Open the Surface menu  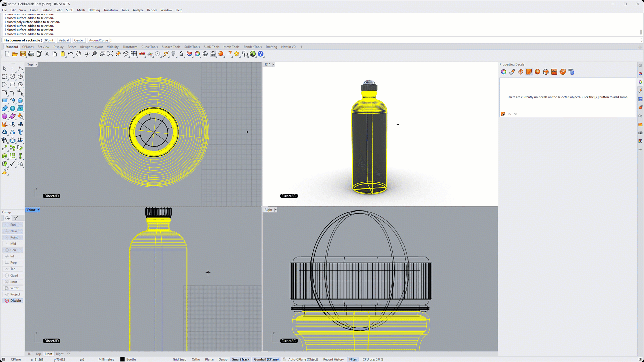47,10
